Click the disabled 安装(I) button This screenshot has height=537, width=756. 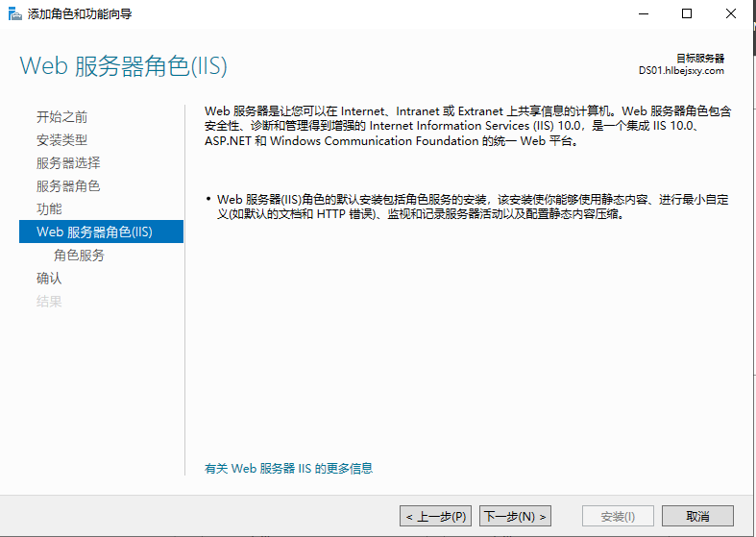618,517
